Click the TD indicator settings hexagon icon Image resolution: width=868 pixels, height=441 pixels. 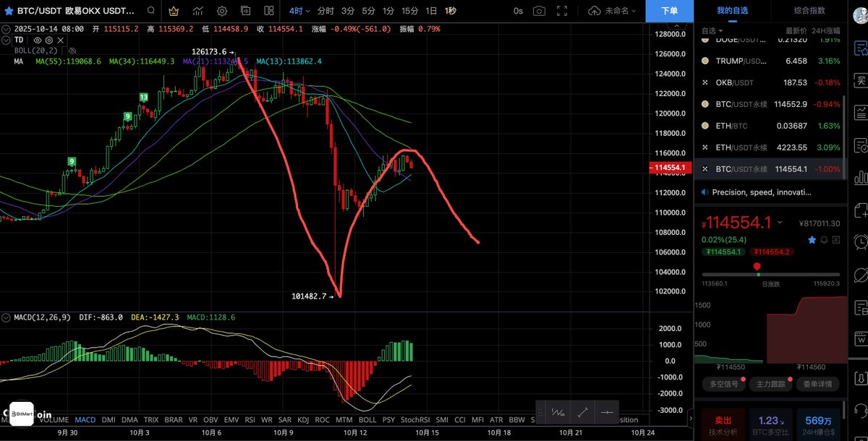48,40
